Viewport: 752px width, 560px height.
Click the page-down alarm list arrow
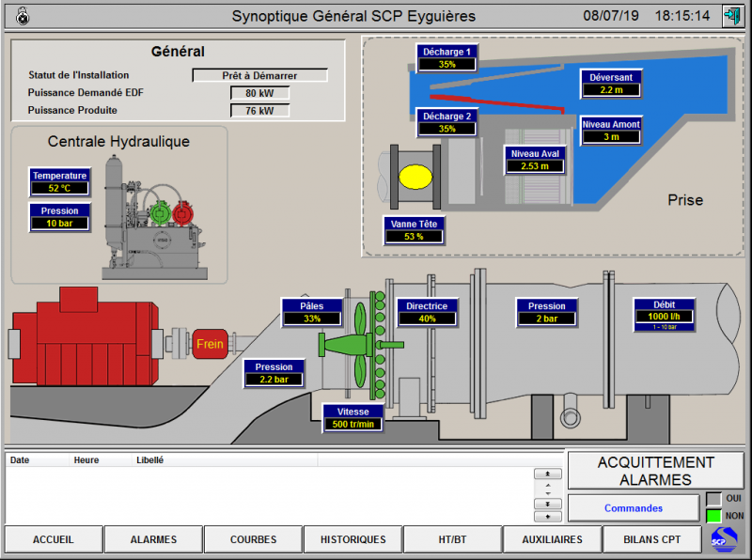pyautogui.click(x=548, y=504)
